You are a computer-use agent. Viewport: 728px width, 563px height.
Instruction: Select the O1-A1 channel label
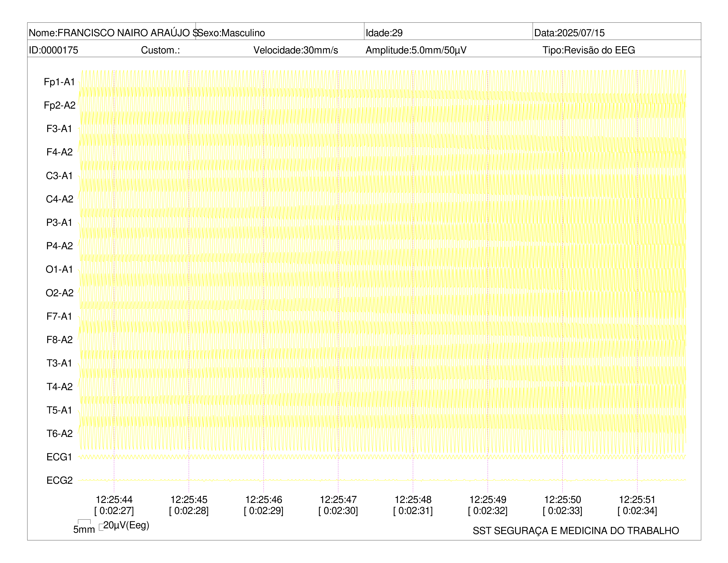(x=59, y=269)
